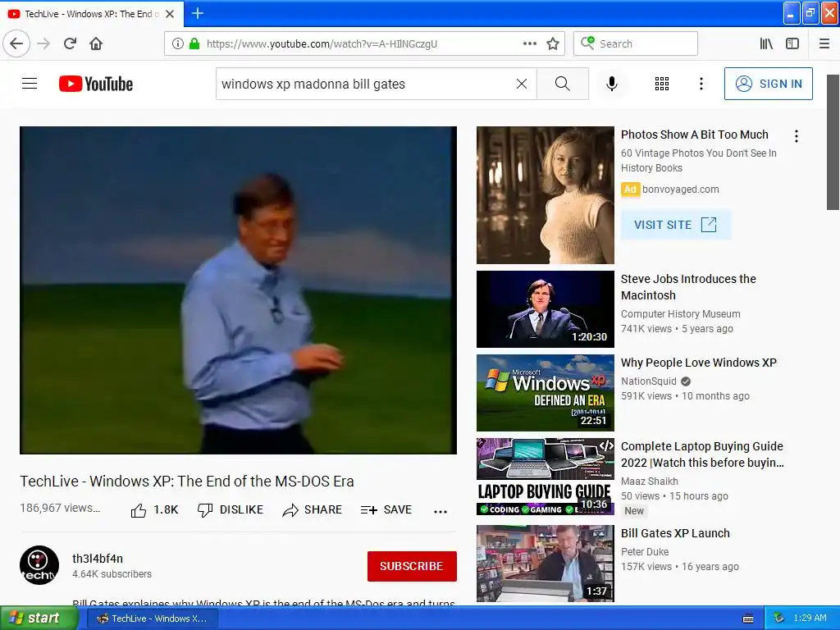
Task: Open Steve Jobs Introduces the Macintosh thumbnail
Action: click(x=546, y=309)
